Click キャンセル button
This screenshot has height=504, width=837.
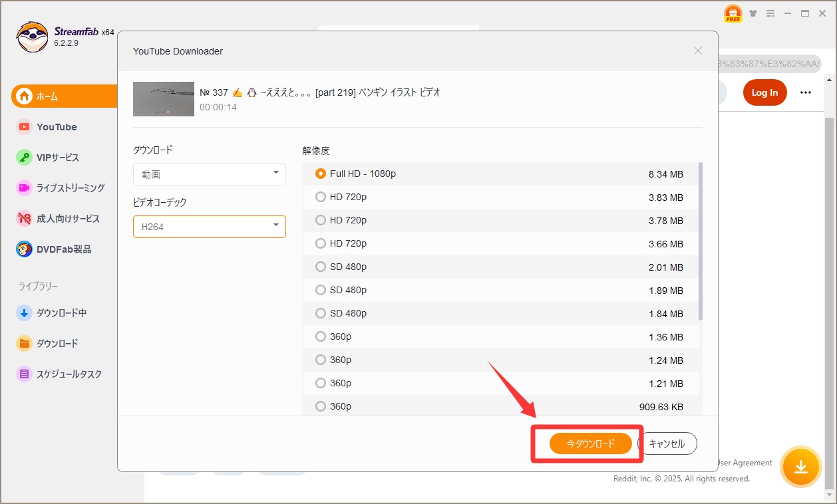pyautogui.click(x=667, y=443)
